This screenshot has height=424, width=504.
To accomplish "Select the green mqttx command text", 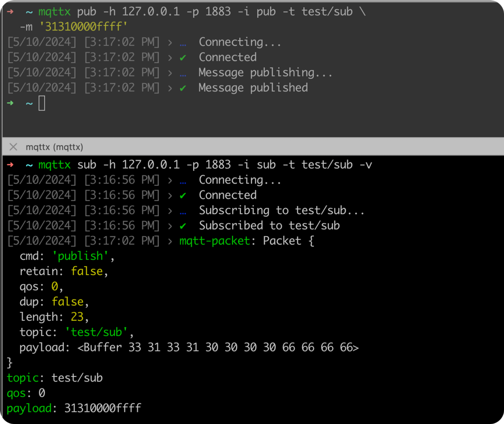I will (54, 12).
